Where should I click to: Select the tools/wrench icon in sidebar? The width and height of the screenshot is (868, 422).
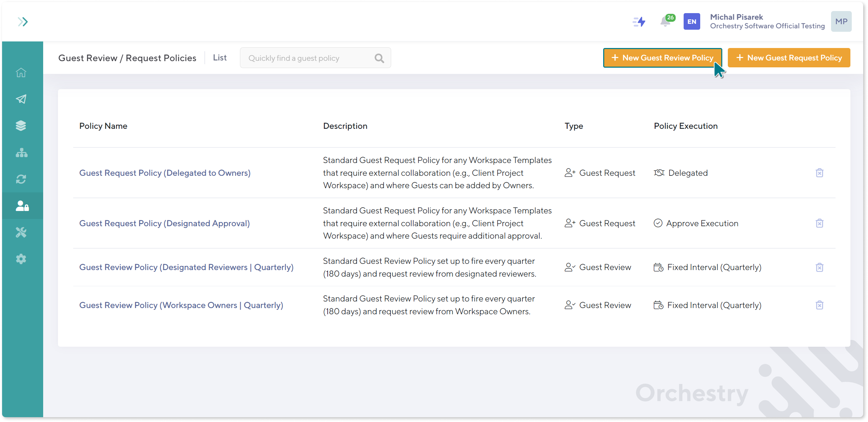21,232
